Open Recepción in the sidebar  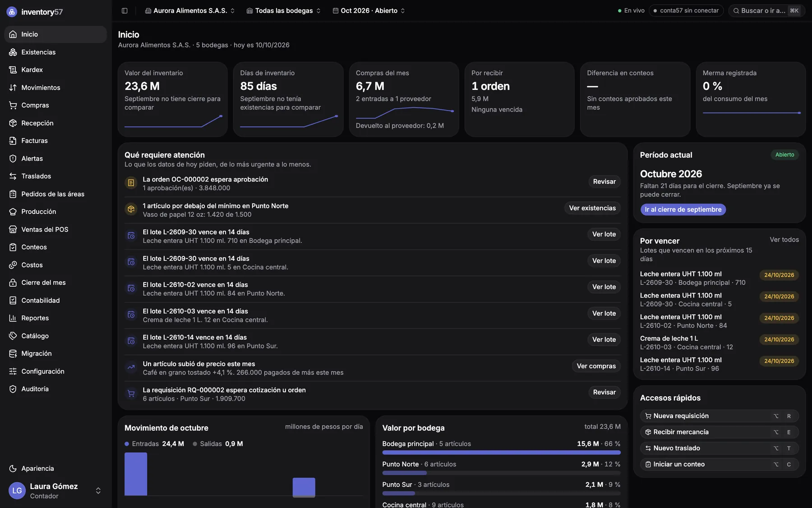(55, 123)
